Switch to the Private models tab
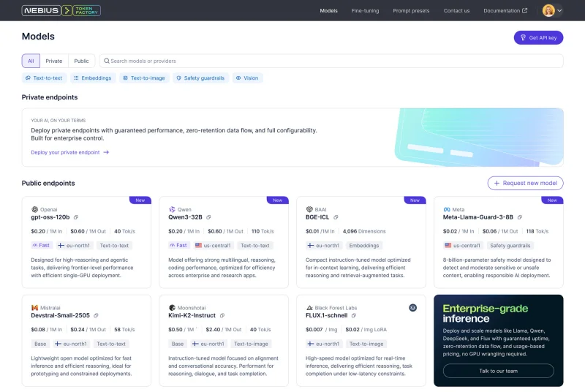The height and width of the screenshot is (392, 585). pos(54,61)
